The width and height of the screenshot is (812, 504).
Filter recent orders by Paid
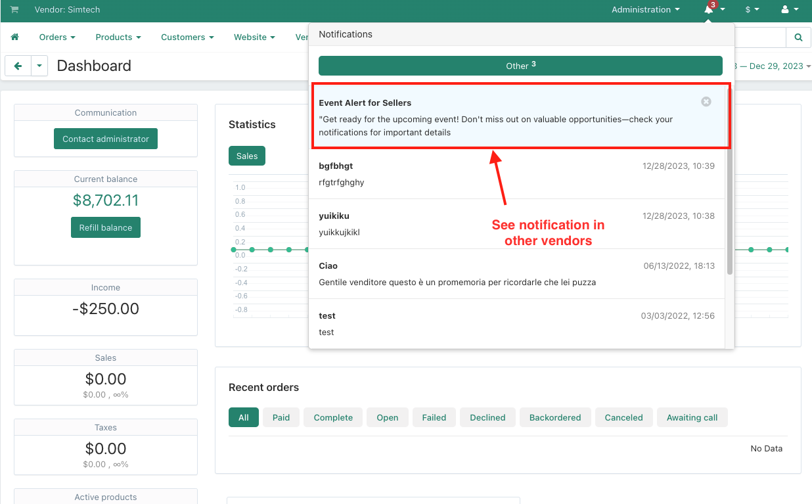(281, 417)
